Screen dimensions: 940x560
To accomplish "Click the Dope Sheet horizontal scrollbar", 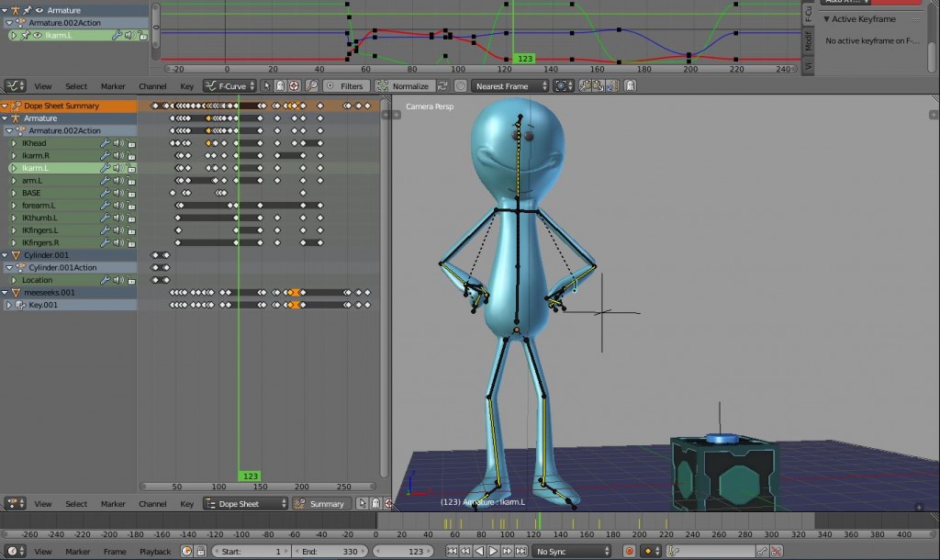I will pyautogui.click(x=257, y=487).
